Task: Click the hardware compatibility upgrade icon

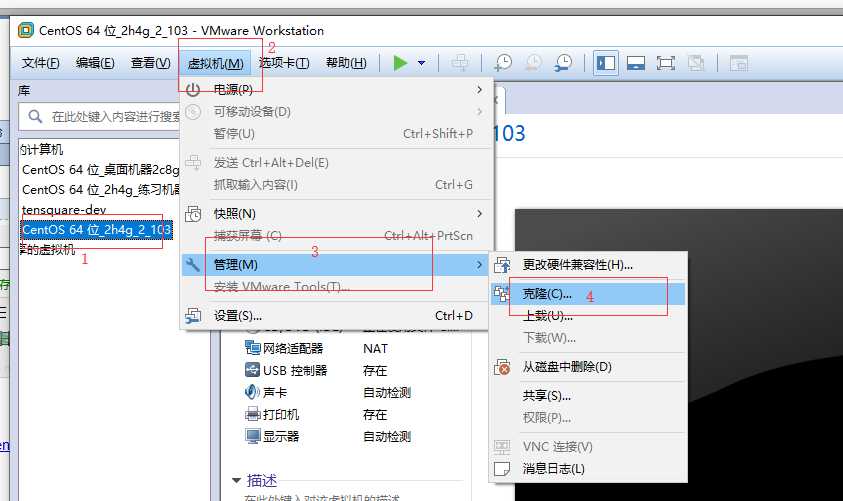Action: point(502,264)
